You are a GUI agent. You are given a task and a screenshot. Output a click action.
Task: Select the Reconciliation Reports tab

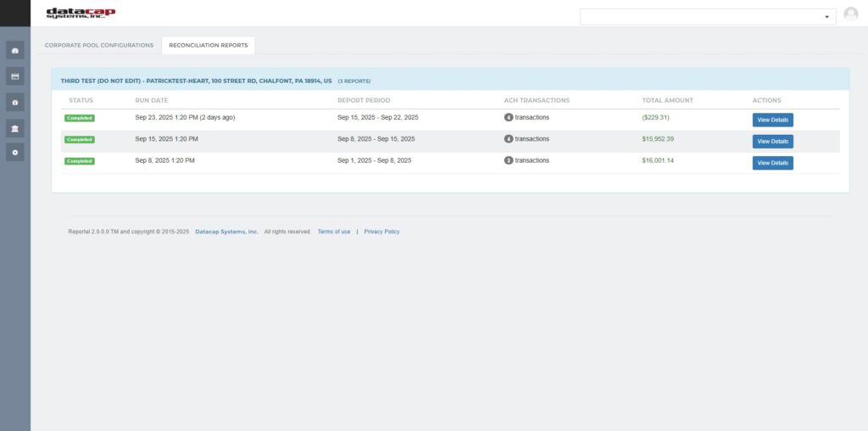coord(209,45)
